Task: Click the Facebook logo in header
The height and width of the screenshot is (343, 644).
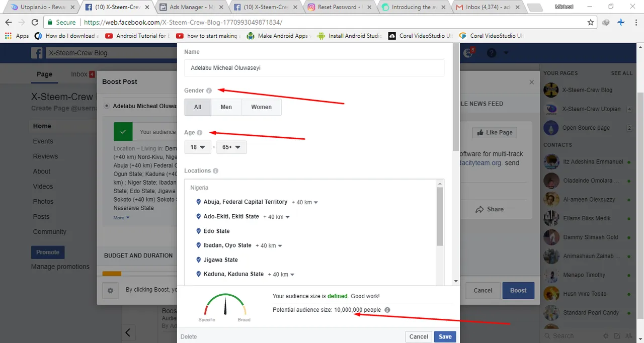Action: [x=37, y=53]
